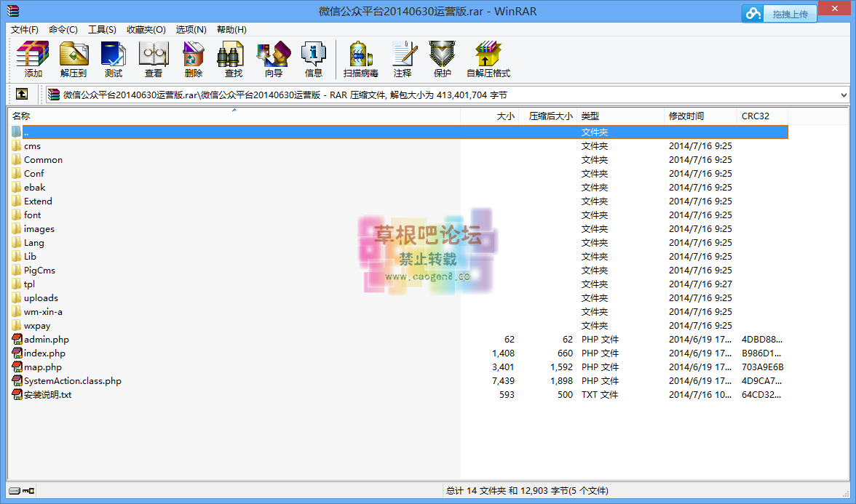Image resolution: width=856 pixels, height=504 pixels.
Task: Open the 选项(N) menu
Action: tap(191, 30)
